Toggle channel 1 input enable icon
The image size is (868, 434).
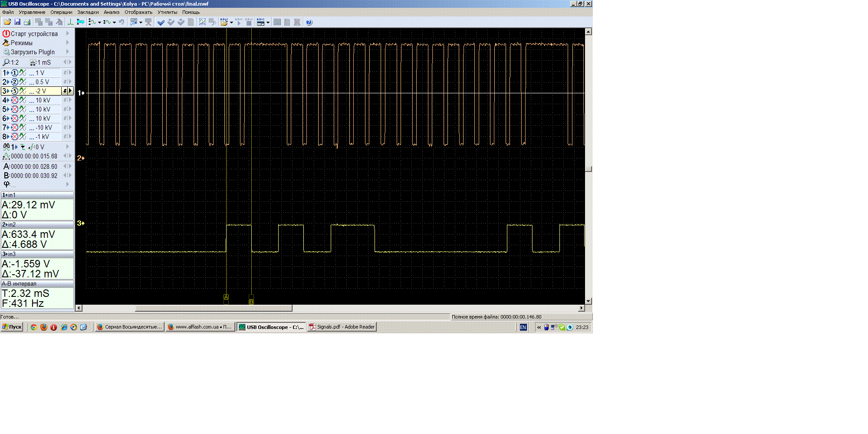[x=15, y=73]
